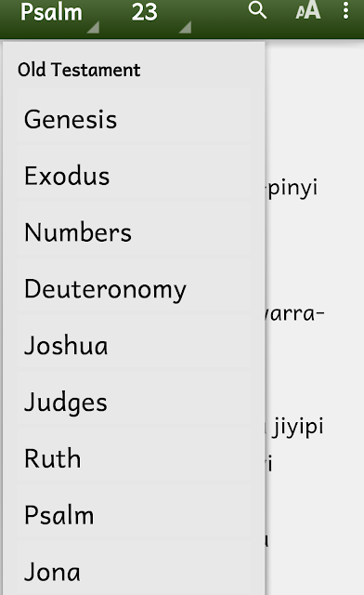
Task: Open the book of Ruth
Action: [134, 458]
